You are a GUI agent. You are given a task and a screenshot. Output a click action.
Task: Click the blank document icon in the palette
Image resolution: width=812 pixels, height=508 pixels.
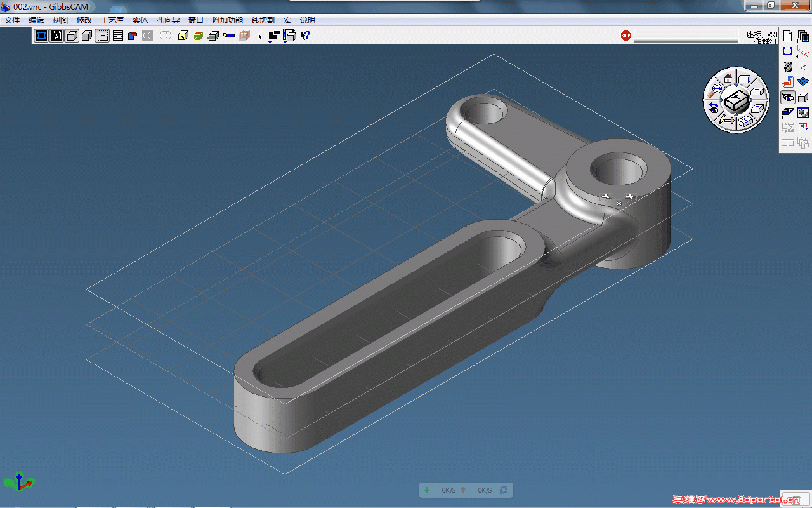tap(788, 36)
